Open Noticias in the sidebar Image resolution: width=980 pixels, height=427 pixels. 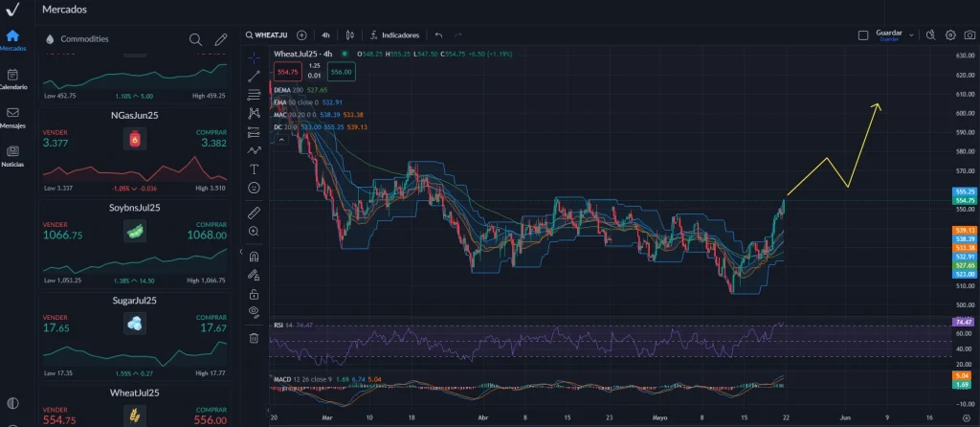pyautogui.click(x=12, y=156)
